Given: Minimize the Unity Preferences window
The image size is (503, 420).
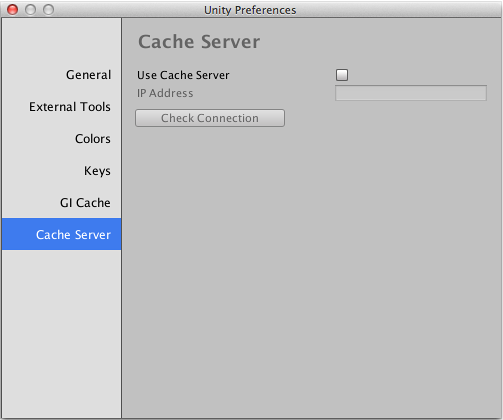Looking at the screenshot, I should coord(30,10).
